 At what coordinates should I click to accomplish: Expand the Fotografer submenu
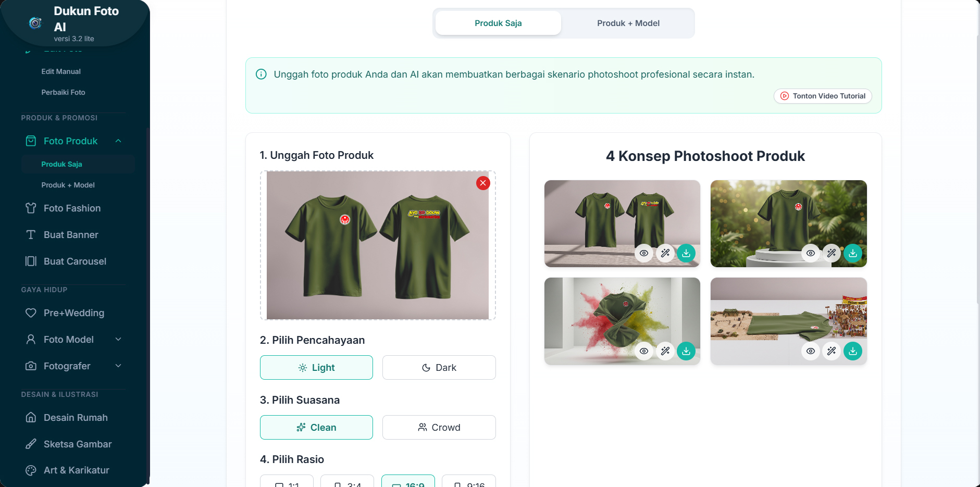coord(118,366)
